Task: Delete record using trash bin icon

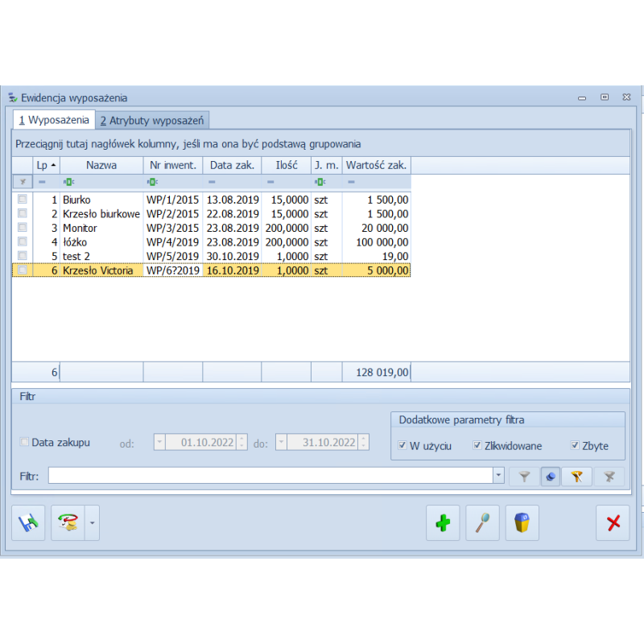Action: coord(522,523)
